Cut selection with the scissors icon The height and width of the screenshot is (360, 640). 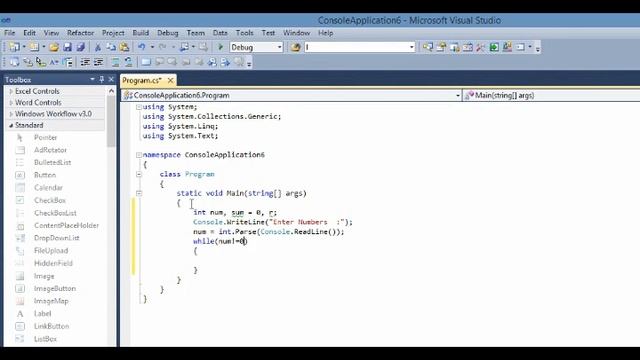tap(98, 47)
